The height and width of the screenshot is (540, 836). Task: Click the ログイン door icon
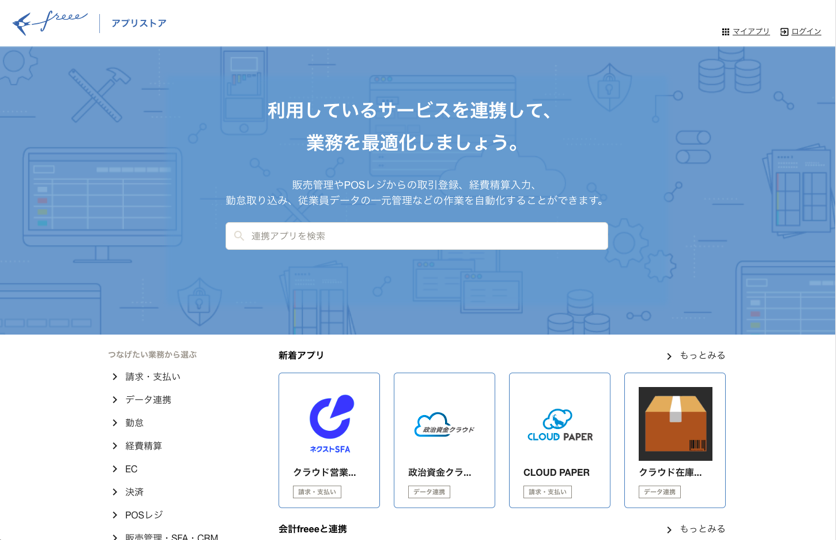784,32
